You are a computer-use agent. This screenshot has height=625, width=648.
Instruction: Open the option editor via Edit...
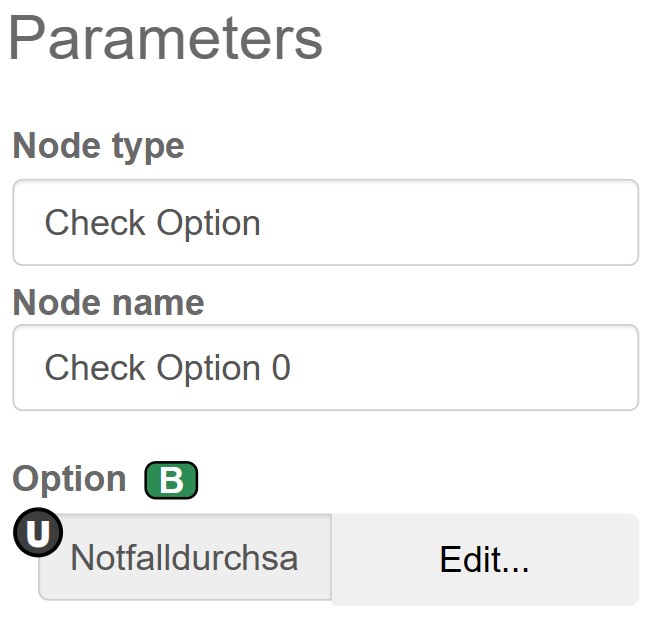coord(484,559)
